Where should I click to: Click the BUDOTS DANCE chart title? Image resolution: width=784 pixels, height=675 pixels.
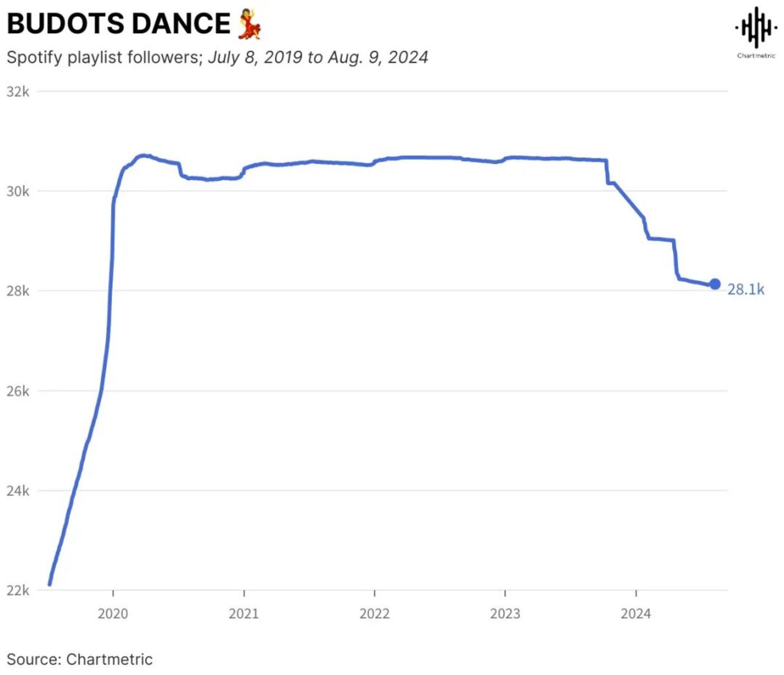coord(118,24)
